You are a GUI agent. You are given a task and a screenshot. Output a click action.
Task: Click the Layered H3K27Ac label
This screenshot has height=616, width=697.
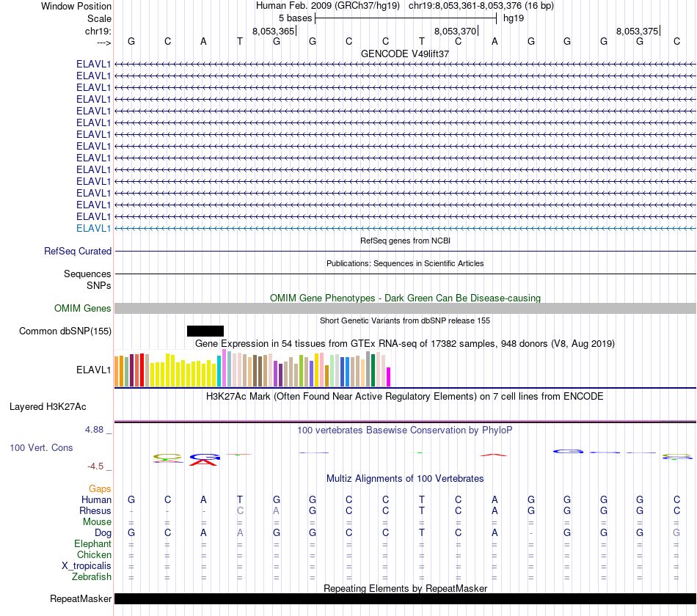48,407
